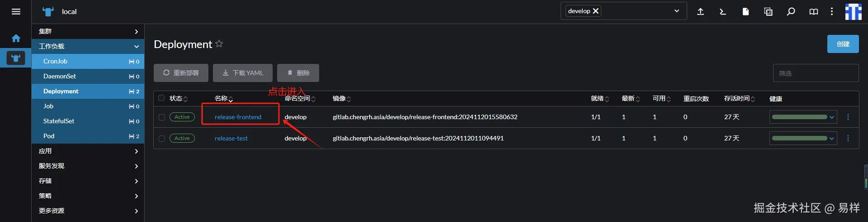Click the blue 创建 button
This screenshot has width=868, height=222.
tap(843, 44)
